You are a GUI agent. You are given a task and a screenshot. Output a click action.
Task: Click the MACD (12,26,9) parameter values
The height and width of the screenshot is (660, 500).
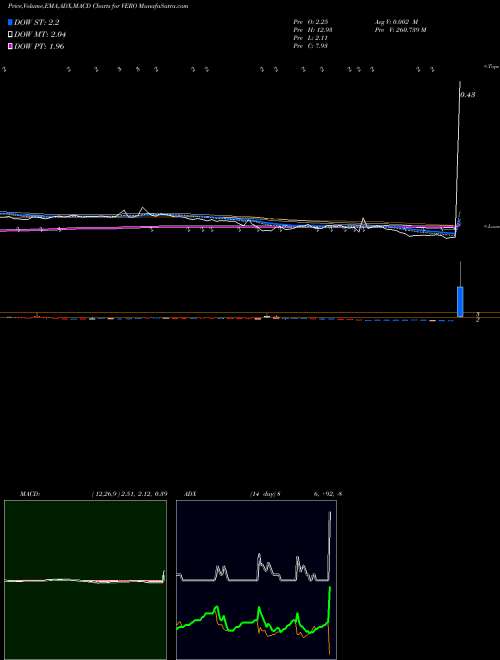point(130,493)
